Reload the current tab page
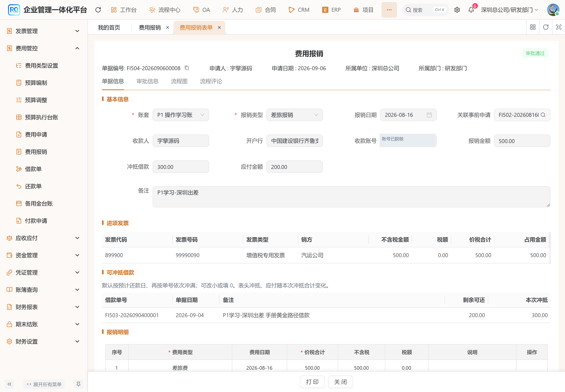Screen dimensions: 565x392 click(546, 27)
